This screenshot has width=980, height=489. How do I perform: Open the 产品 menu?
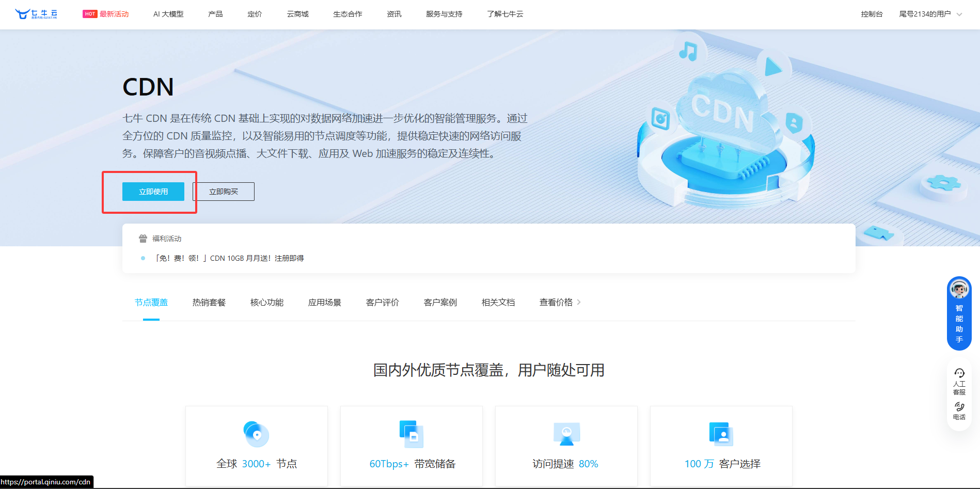(215, 14)
